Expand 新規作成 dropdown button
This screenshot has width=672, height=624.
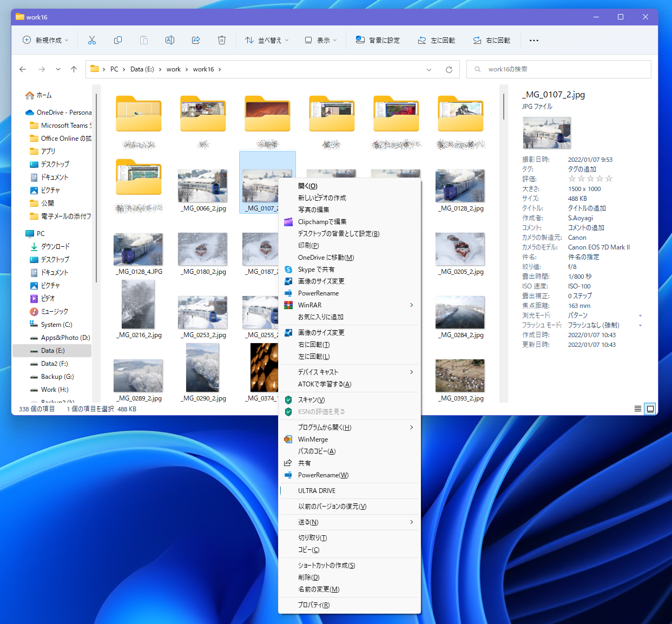point(45,40)
